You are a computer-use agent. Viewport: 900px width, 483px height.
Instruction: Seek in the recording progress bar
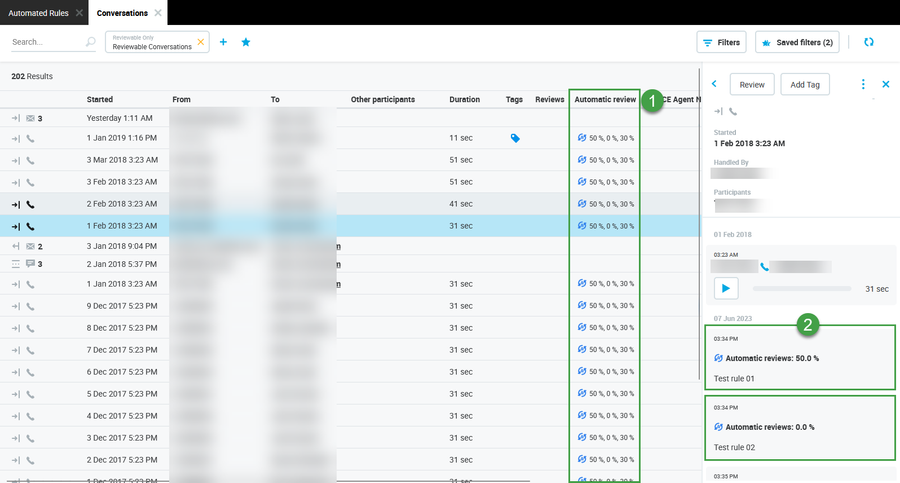(x=801, y=289)
